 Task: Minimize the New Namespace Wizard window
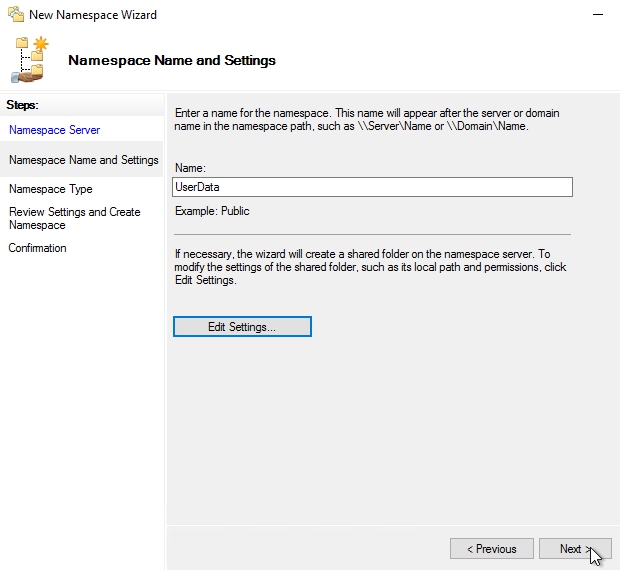(x=597, y=15)
